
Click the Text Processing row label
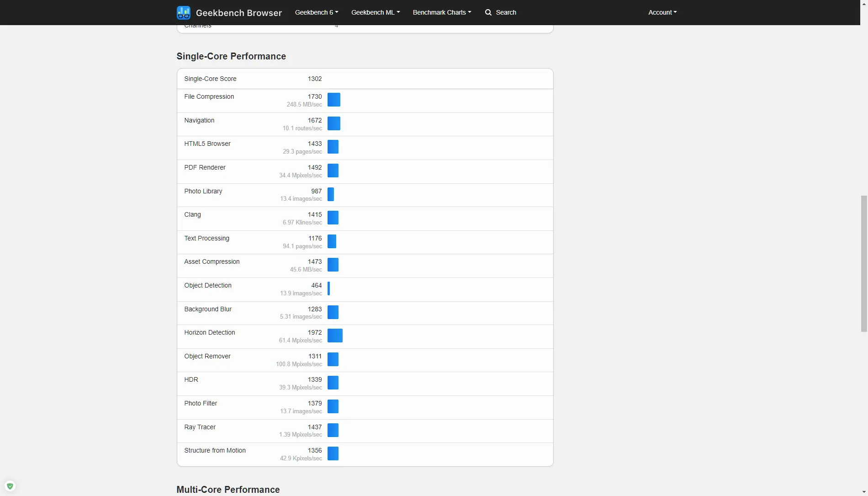207,238
